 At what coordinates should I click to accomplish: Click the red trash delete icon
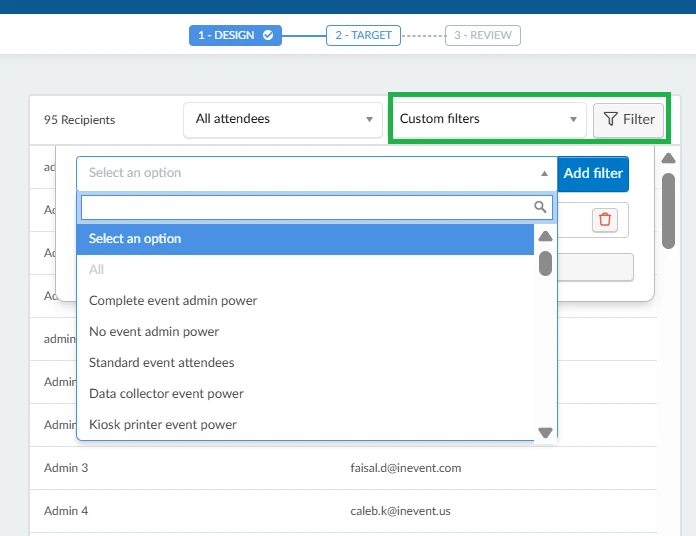604,219
